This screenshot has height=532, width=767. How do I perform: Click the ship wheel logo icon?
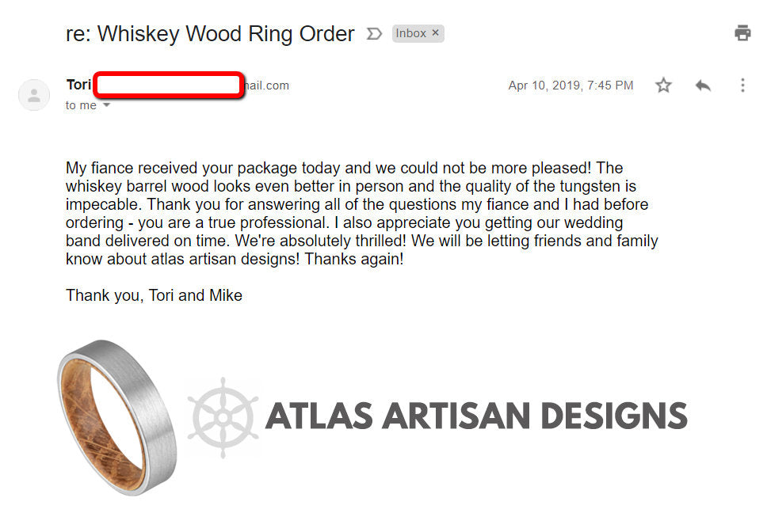click(x=222, y=416)
